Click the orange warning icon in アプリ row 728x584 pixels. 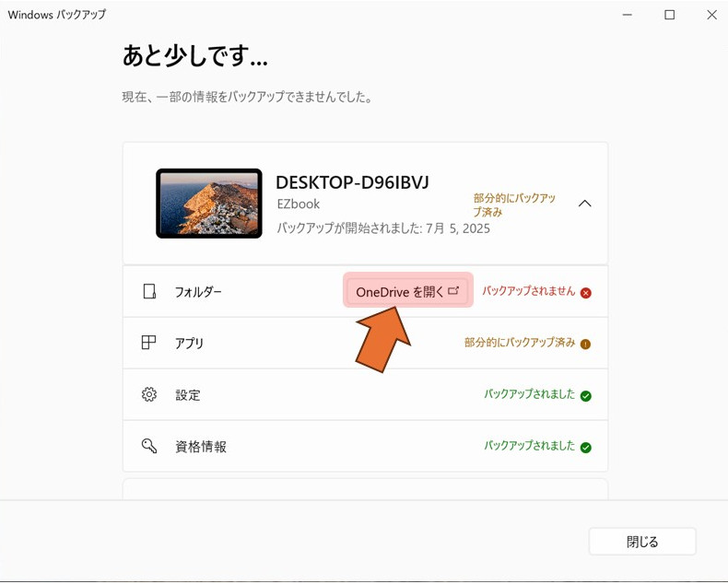(585, 344)
